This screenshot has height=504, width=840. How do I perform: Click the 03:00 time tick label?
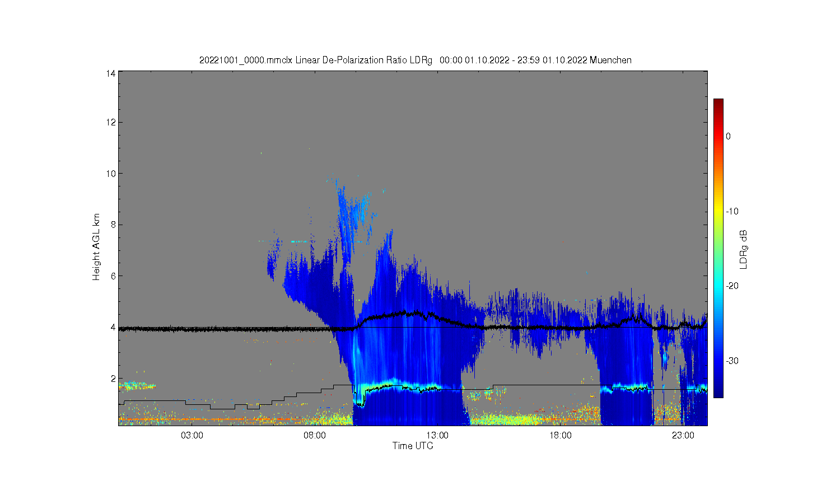[192, 436]
